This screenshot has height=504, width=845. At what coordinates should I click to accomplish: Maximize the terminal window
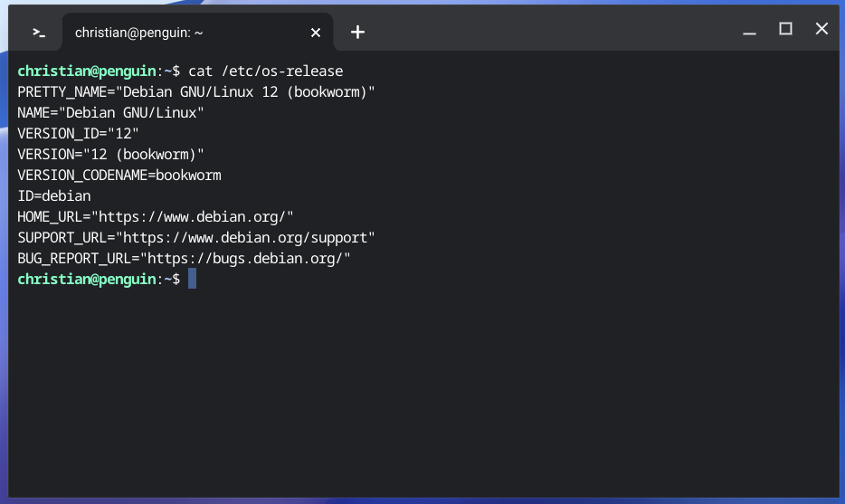tap(785, 29)
